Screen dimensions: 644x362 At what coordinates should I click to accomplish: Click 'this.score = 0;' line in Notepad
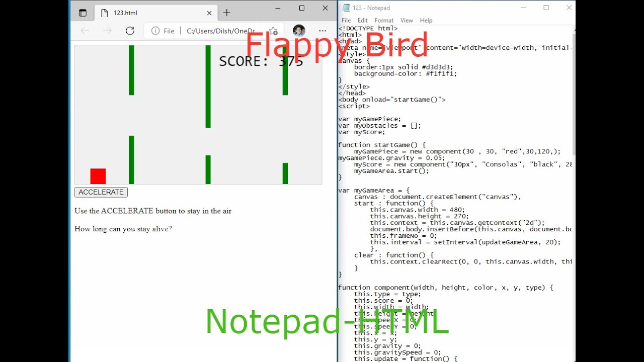[x=383, y=301]
